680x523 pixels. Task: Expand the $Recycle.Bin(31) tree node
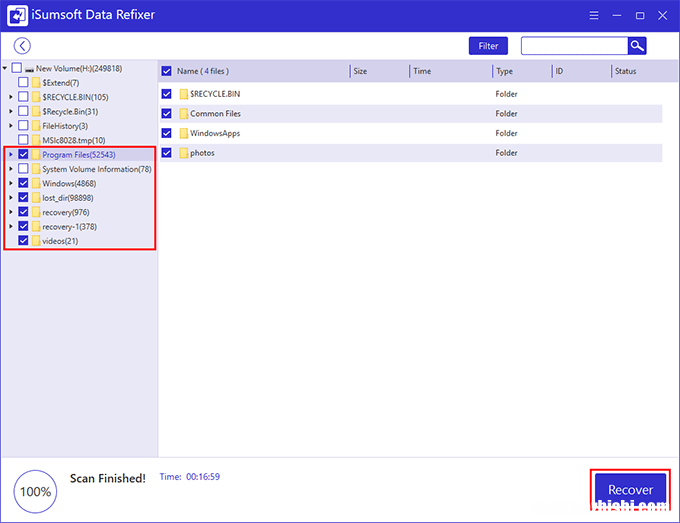pyautogui.click(x=11, y=111)
